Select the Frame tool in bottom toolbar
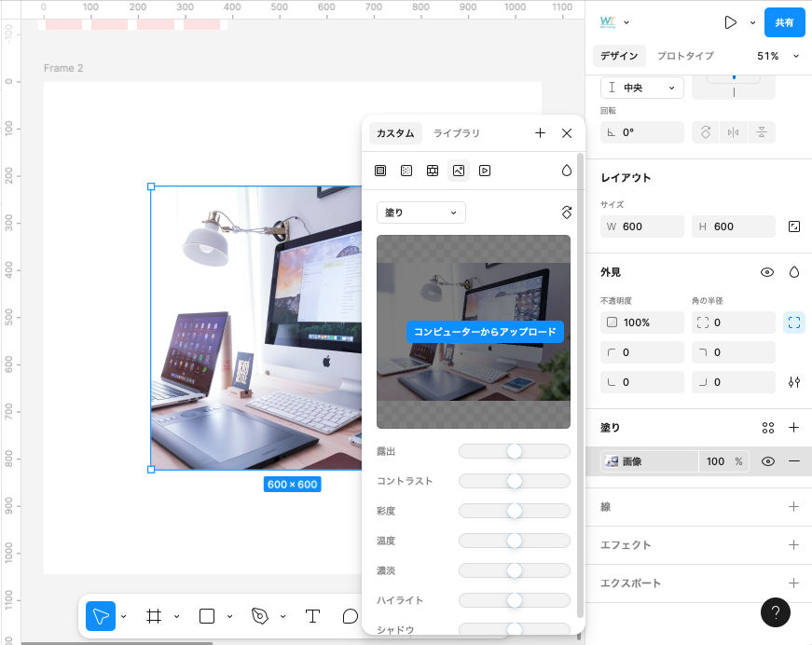Screen dimensions: 812x645 click(x=154, y=616)
